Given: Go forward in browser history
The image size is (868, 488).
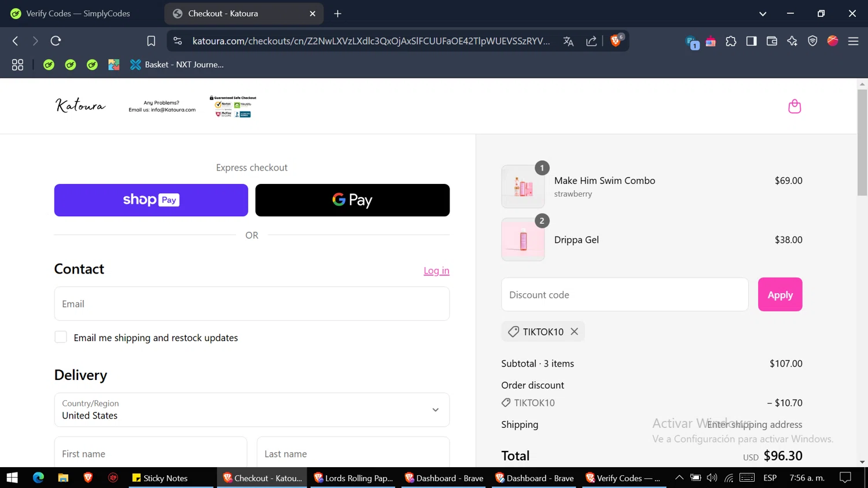Looking at the screenshot, I should pyautogui.click(x=35, y=40).
